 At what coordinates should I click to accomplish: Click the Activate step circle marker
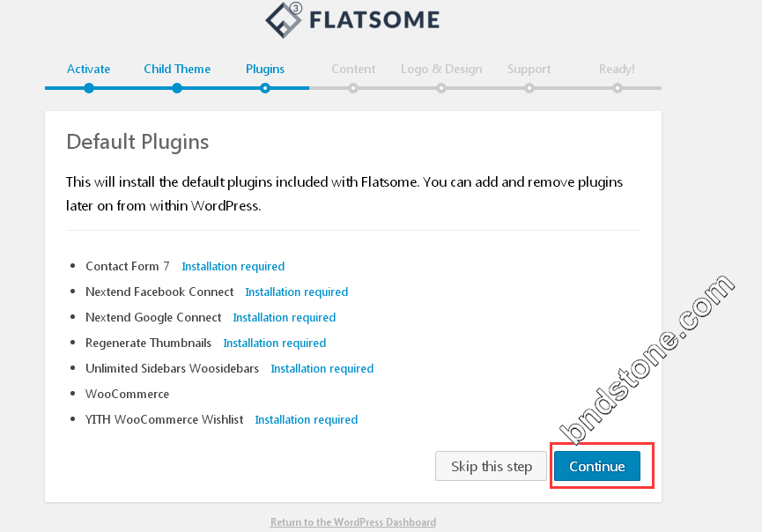tap(88, 88)
